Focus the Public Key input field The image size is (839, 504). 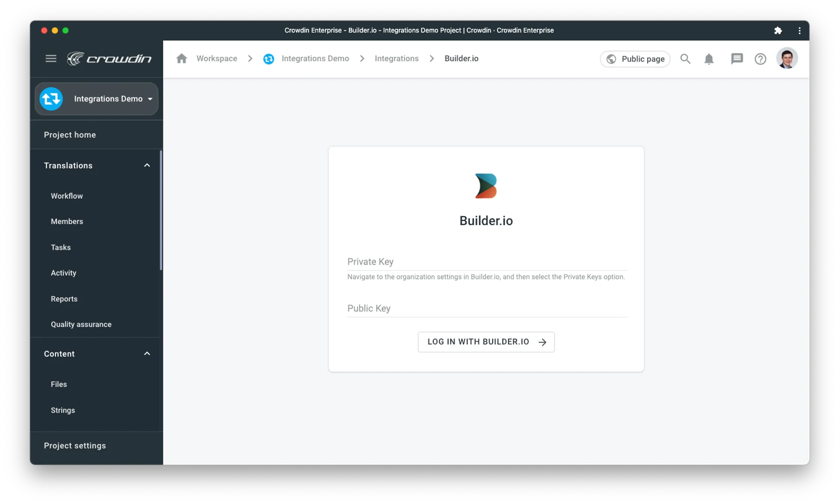pyautogui.click(x=487, y=308)
